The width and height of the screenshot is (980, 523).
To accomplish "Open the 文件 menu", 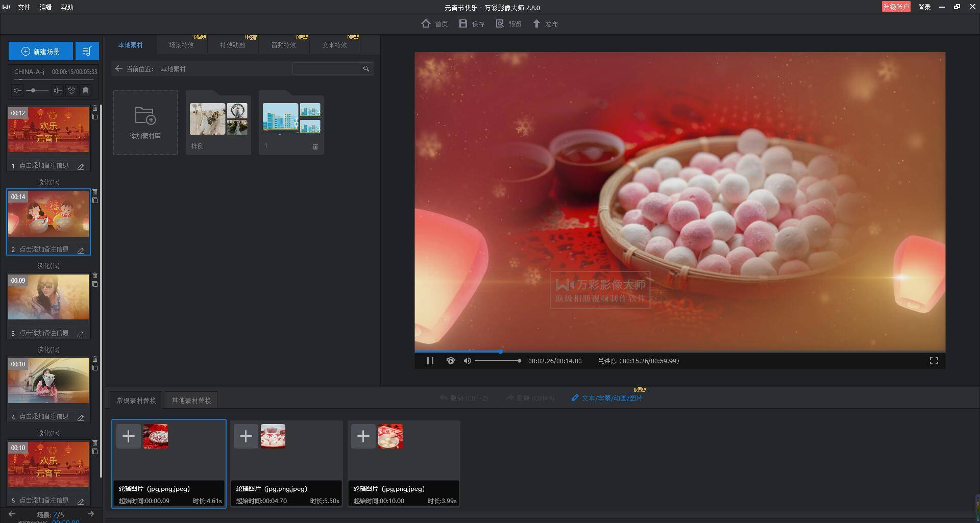I will [x=24, y=7].
